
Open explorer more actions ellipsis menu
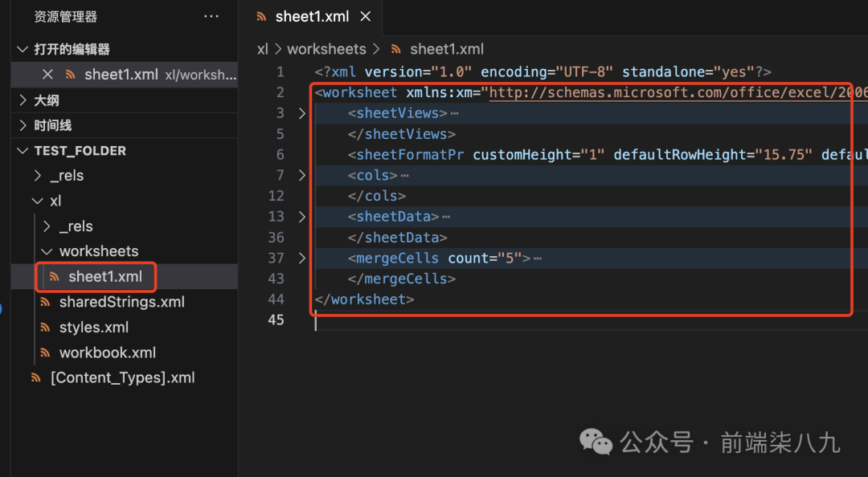pyautogui.click(x=211, y=16)
